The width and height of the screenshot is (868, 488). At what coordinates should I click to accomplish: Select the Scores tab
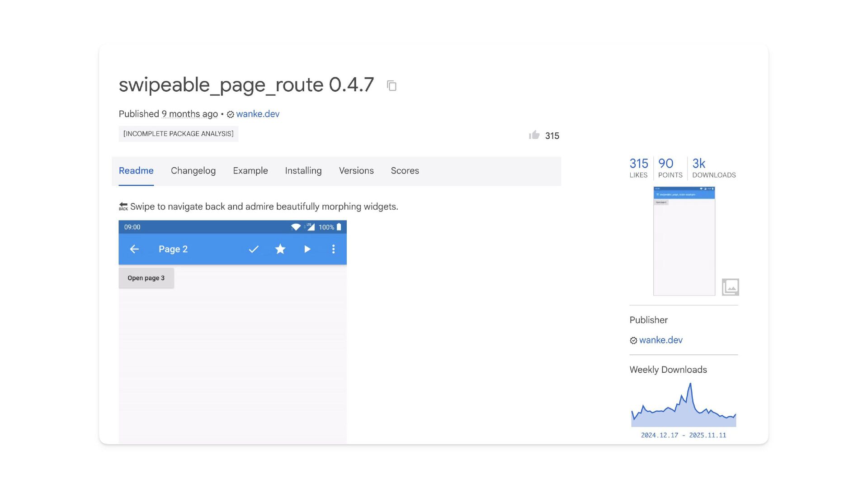coord(405,171)
